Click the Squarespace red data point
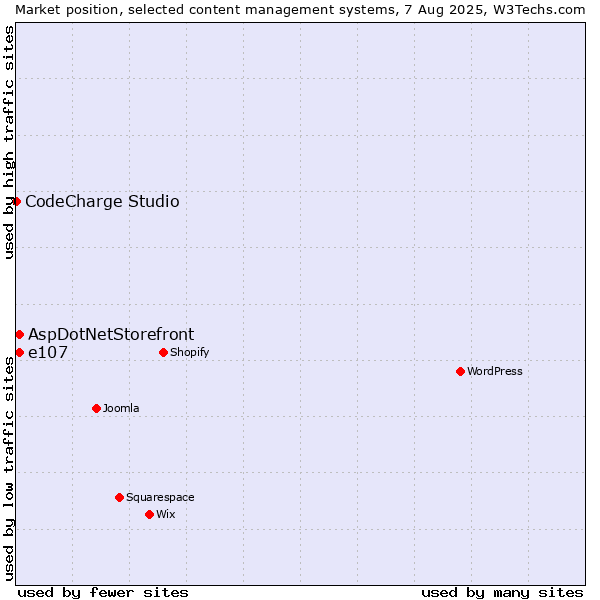600x600 pixels. [119, 497]
